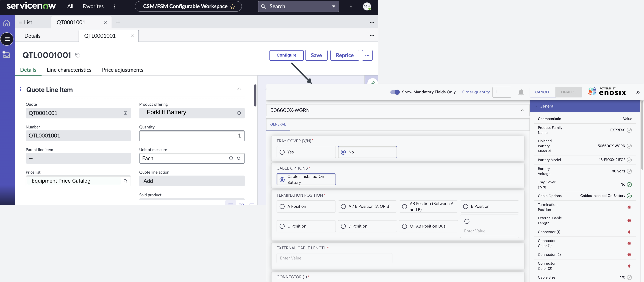The width and height of the screenshot is (644, 282).
Task: Switch to the Line characteristics tab
Action: point(69,70)
